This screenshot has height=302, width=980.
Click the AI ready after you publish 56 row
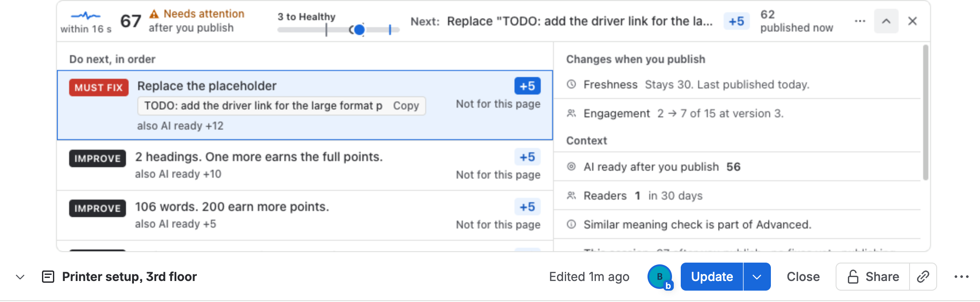737,167
